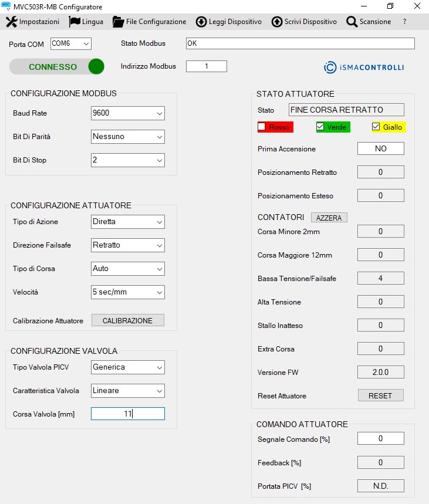The width and height of the screenshot is (429, 504).
Task: Uncheck the Verde checkbox
Action: 320,127
